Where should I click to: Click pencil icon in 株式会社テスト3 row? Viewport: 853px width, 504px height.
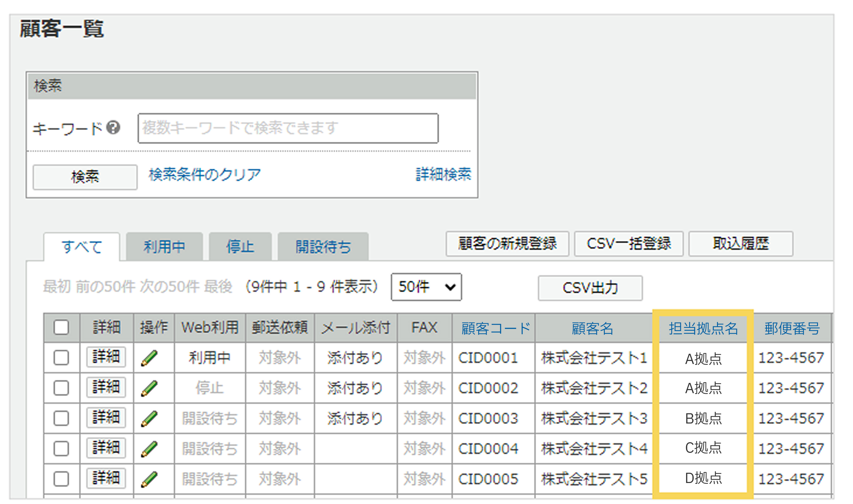point(149,419)
